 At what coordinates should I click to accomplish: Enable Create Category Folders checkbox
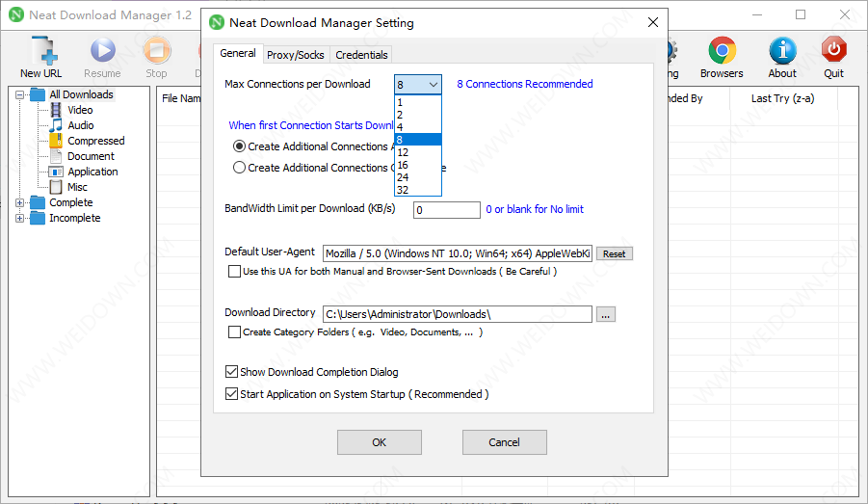[235, 332]
